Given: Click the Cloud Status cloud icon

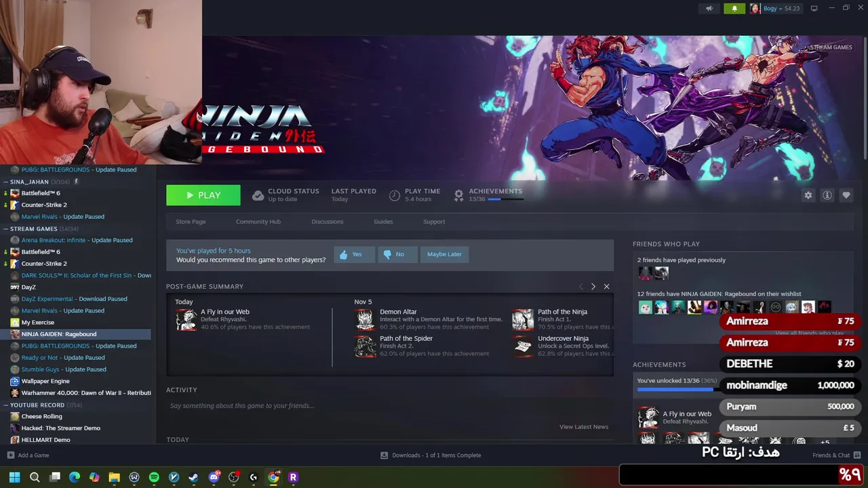Looking at the screenshot, I should [x=258, y=195].
